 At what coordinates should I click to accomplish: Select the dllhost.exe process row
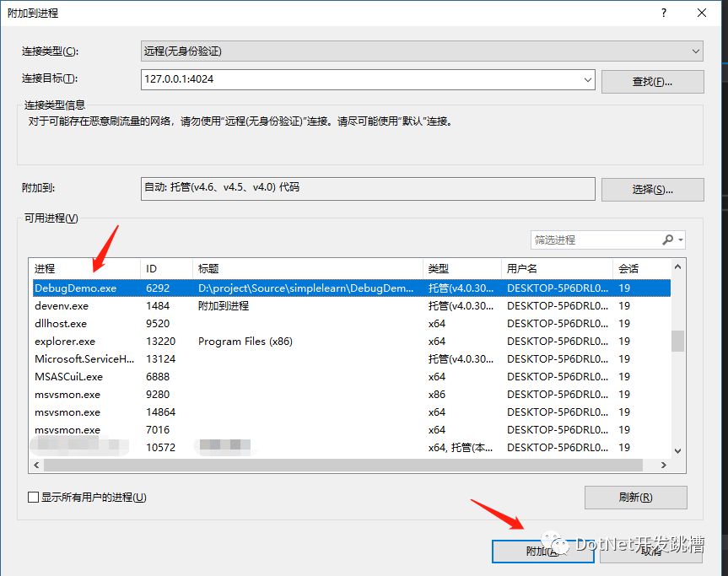[352, 324]
